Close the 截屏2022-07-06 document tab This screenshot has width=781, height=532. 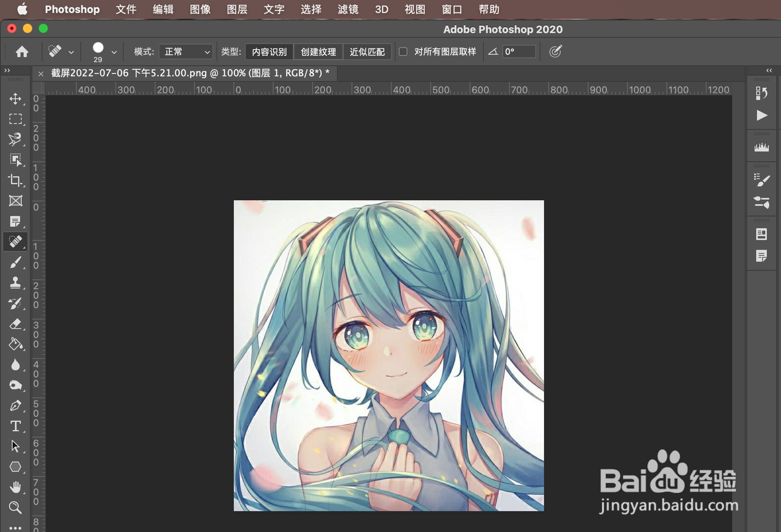pyautogui.click(x=41, y=74)
